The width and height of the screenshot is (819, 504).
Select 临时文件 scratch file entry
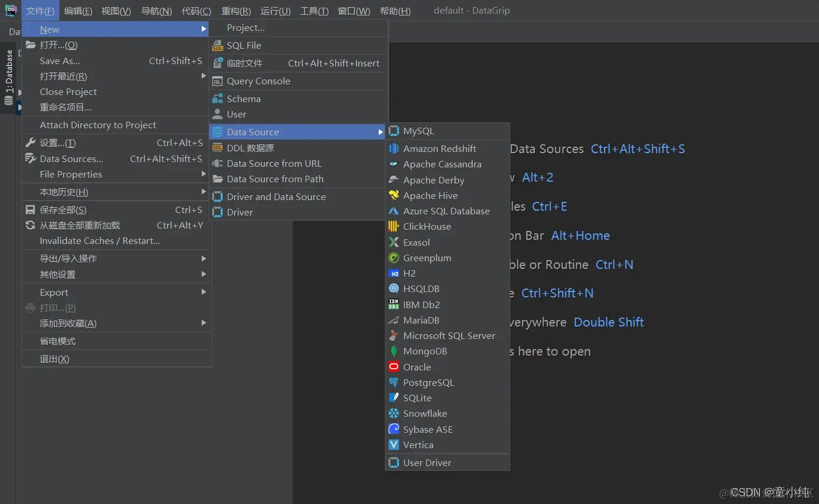pos(298,63)
